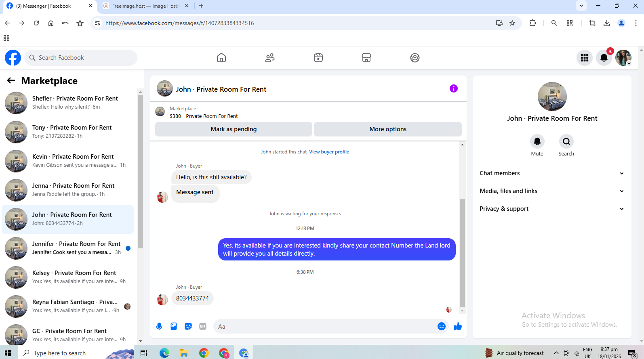Open Kelsey Private Room For Rent chat

point(68,277)
